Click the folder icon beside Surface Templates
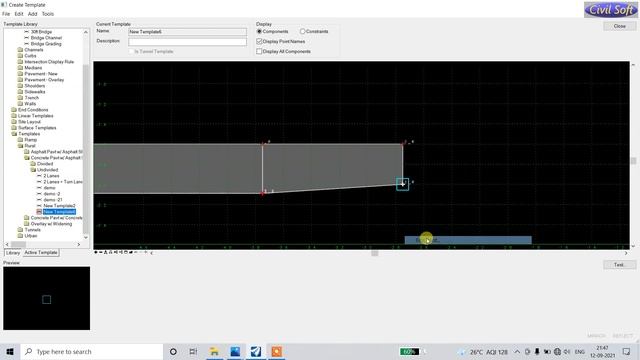 pyautogui.click(x=14, y=128)
